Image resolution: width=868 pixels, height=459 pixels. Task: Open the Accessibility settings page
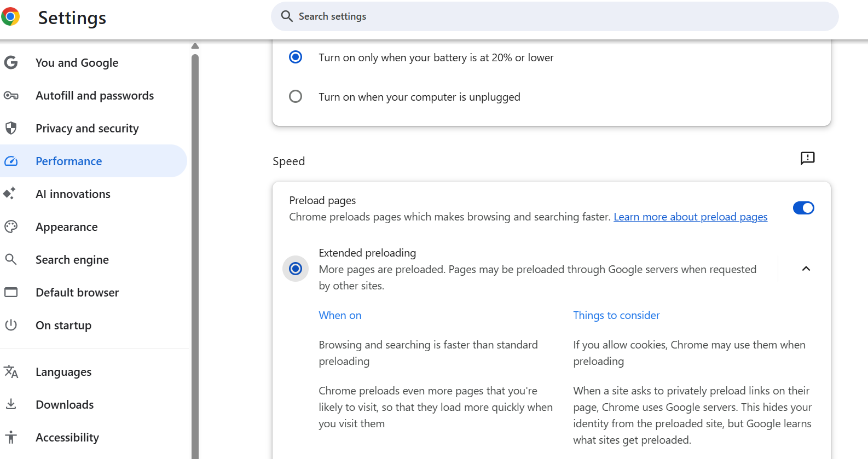tap(67, 438)
